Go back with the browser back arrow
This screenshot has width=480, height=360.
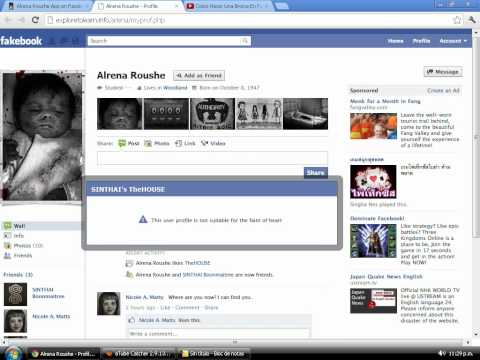click(8, 20)
